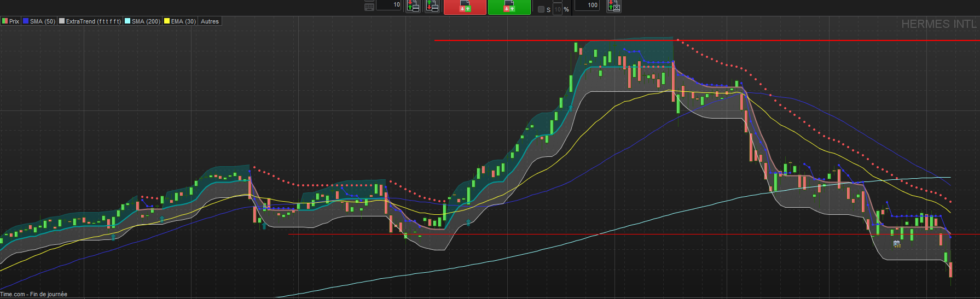Click the red sell order button
This screenshot has width=980, height=299.
coord(465,7)
